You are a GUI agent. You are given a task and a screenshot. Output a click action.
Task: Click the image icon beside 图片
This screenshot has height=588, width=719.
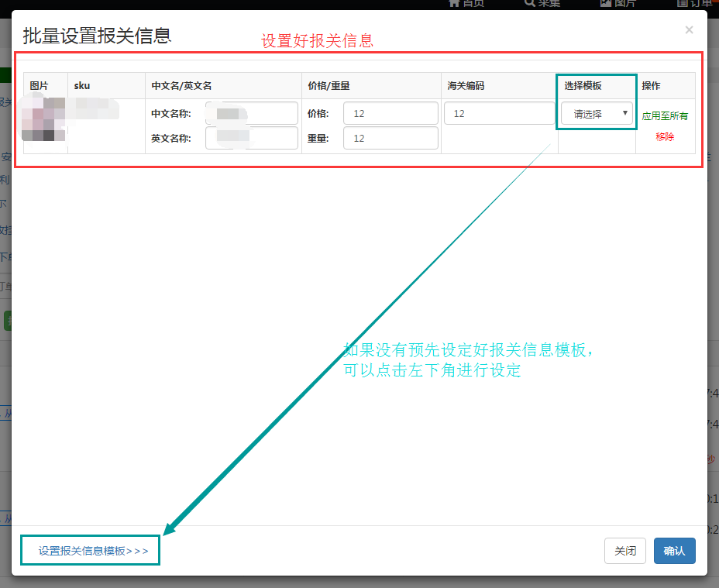coord(605,4)
